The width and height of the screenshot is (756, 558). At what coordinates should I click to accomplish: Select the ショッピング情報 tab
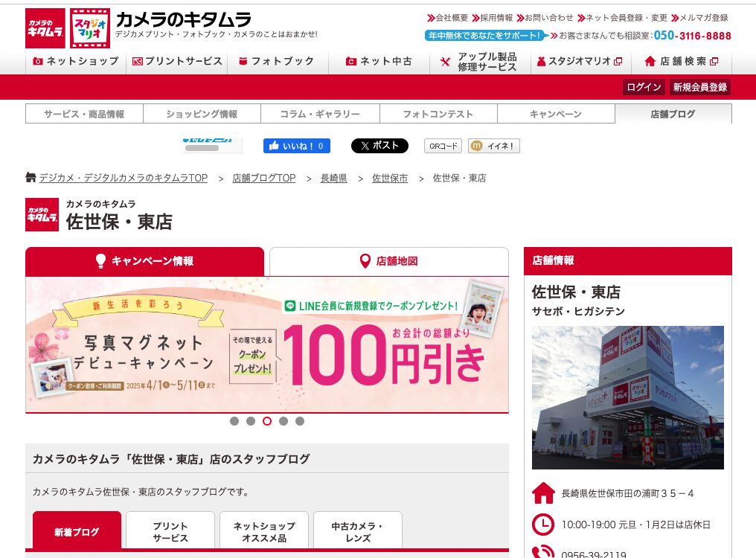click(202, 114)
